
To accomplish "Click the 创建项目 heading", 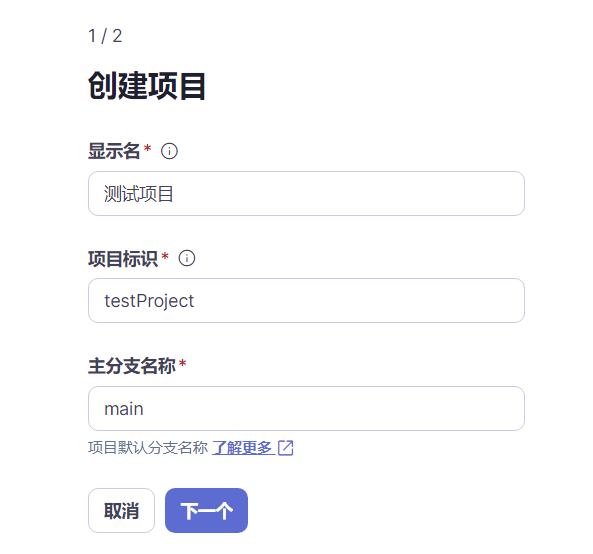I will click(x=147, y=86).
